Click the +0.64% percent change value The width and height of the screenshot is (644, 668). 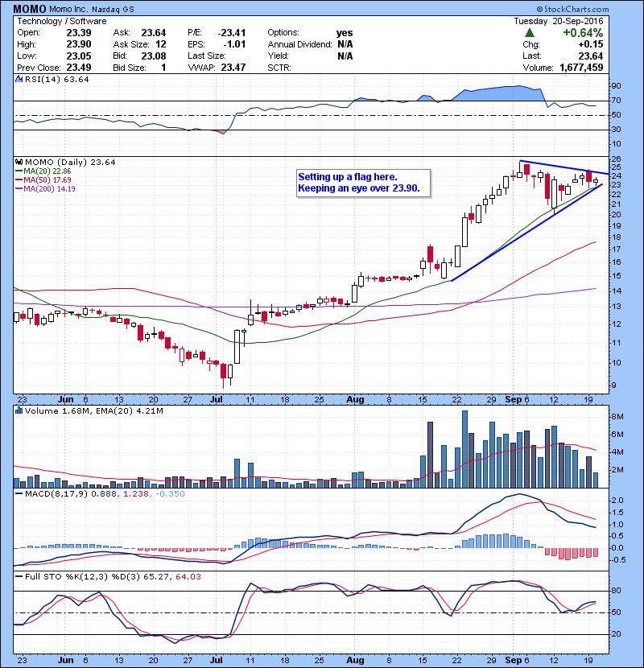point(583,33)
